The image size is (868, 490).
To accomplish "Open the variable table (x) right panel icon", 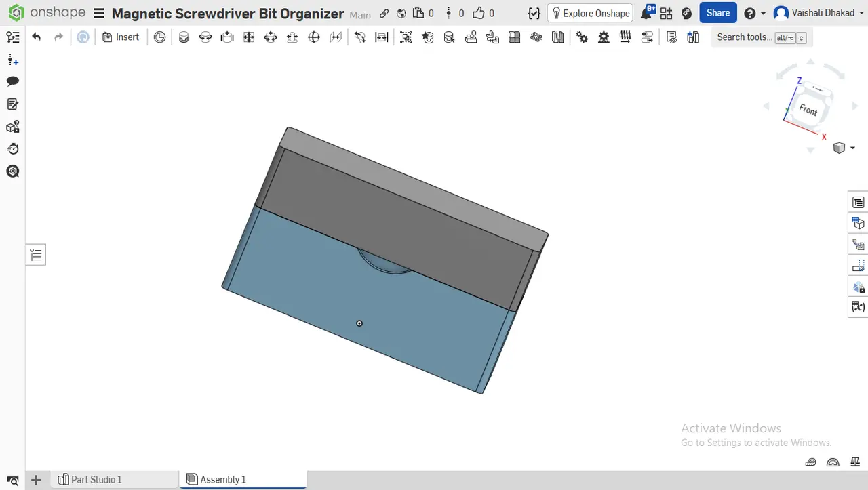I will (x=859, y=308).
